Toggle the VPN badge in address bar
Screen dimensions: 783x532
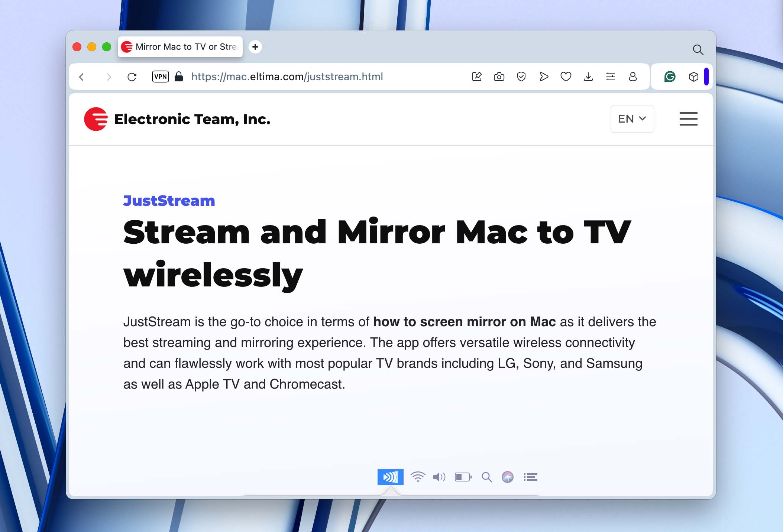pyautogui.click(x=160, y=77)
